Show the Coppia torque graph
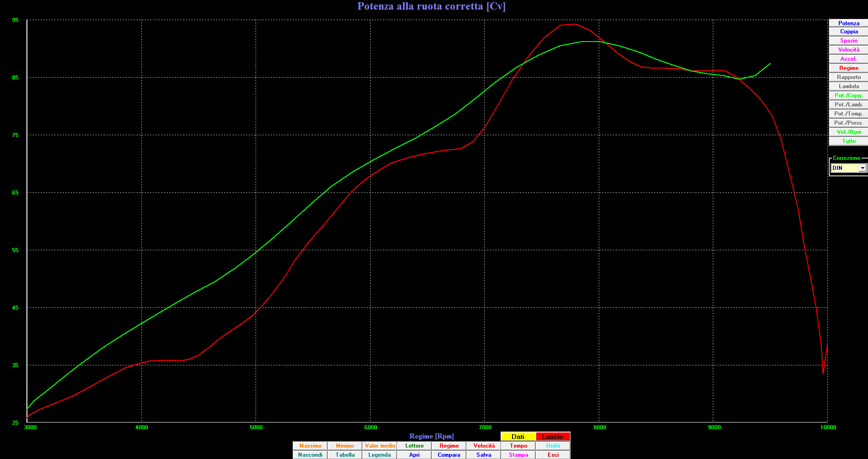Image resolution: width=868 pixels, height=459 pixels. pos(848,32)
